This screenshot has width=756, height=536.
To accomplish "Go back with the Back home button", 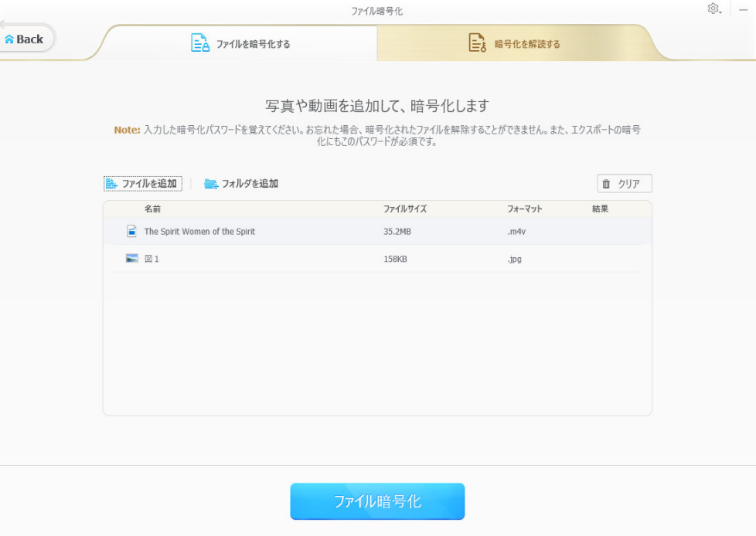I will pos(25,39).
